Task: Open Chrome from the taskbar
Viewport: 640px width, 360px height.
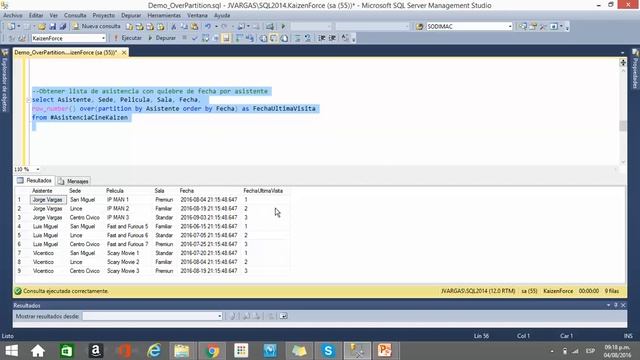Action: click(x=212, y=351)
